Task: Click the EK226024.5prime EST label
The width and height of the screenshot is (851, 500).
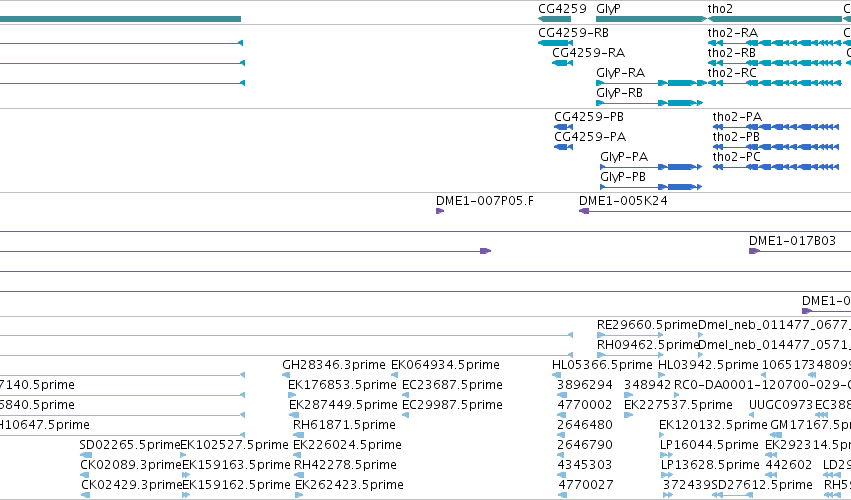Action: [347, 445]
